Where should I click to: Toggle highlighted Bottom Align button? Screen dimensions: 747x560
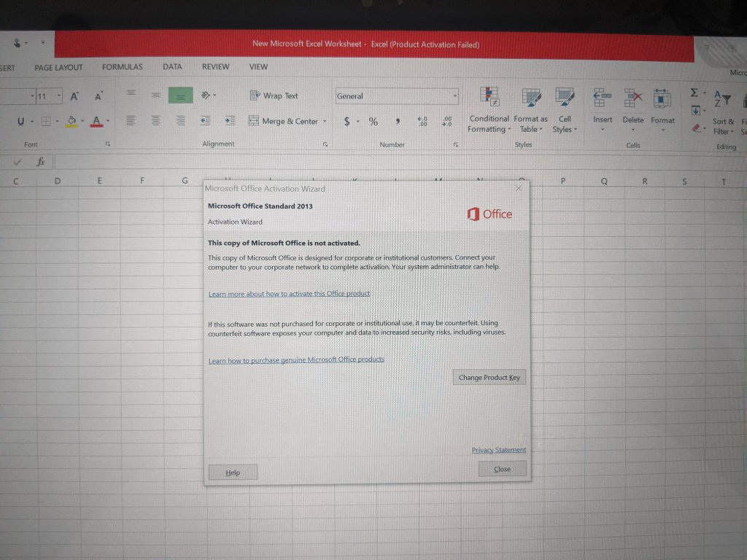click(x=181, y=96)
